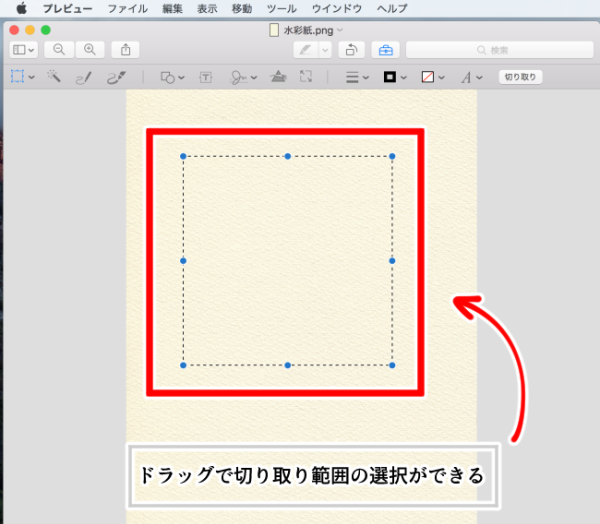Expand border color dropdown arrow
This screenshot has width=600, height=524.
click(x=403, y=78)
